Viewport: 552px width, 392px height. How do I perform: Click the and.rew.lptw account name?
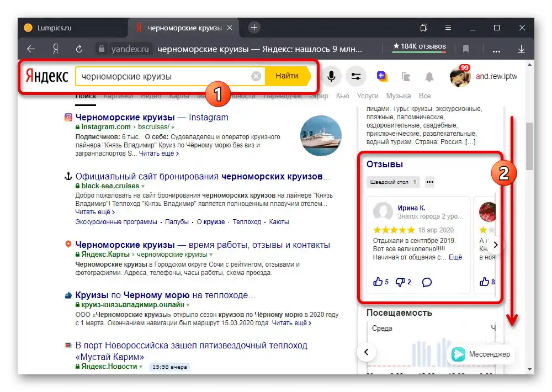pos(496,76)
